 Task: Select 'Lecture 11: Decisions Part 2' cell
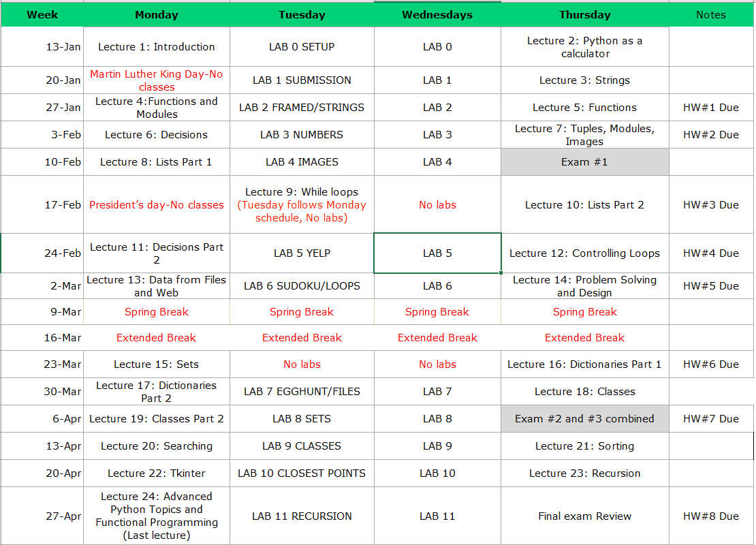[157, 253]
